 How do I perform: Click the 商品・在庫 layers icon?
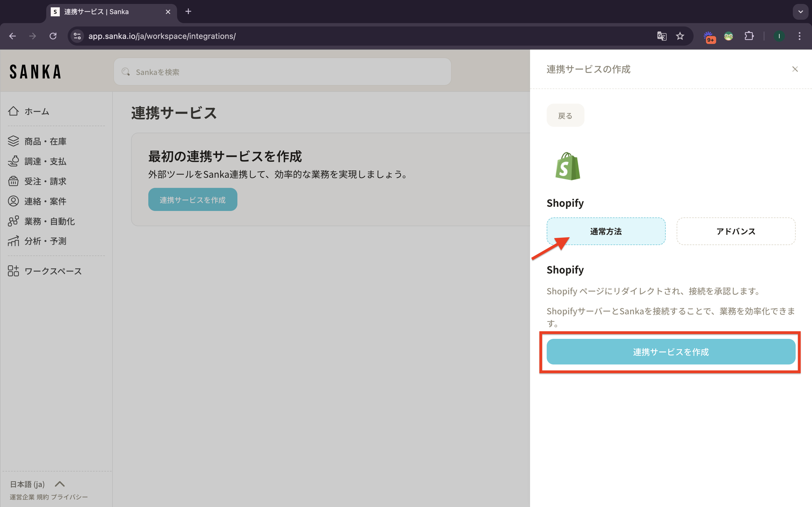[14, 141]
